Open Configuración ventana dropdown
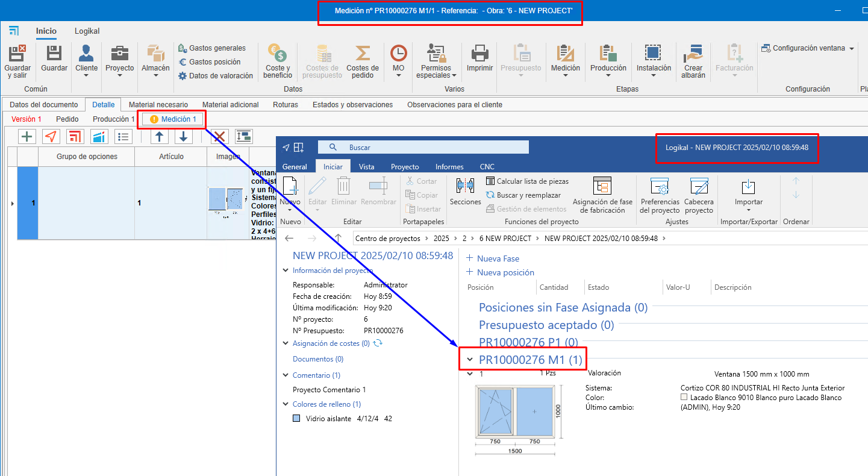This screenshot has width=868, height=476. [x=808, y=48]
